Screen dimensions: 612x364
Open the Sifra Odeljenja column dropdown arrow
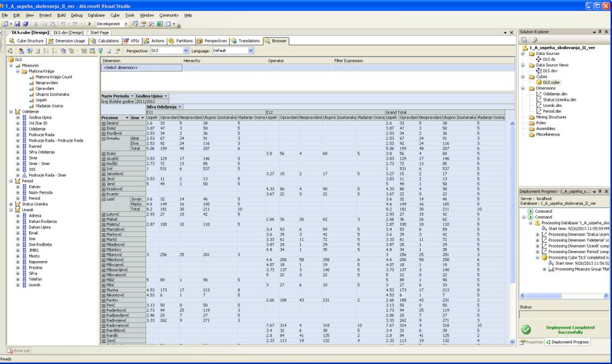click(180, 107)
